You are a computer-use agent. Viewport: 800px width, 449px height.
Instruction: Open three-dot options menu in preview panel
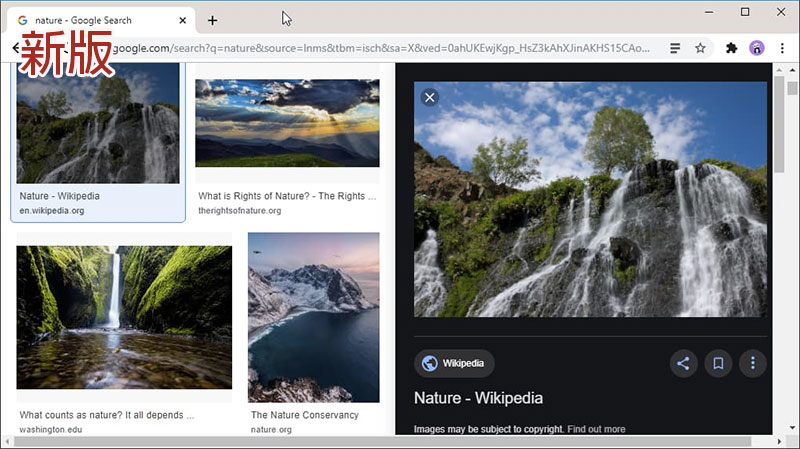tap(753, 363)
